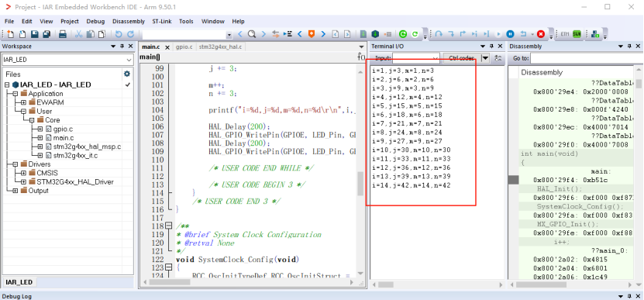Screen dimensions: 644x300
Task: Click the Terminal I/O Input field
Action: click(x=415, y=58)
